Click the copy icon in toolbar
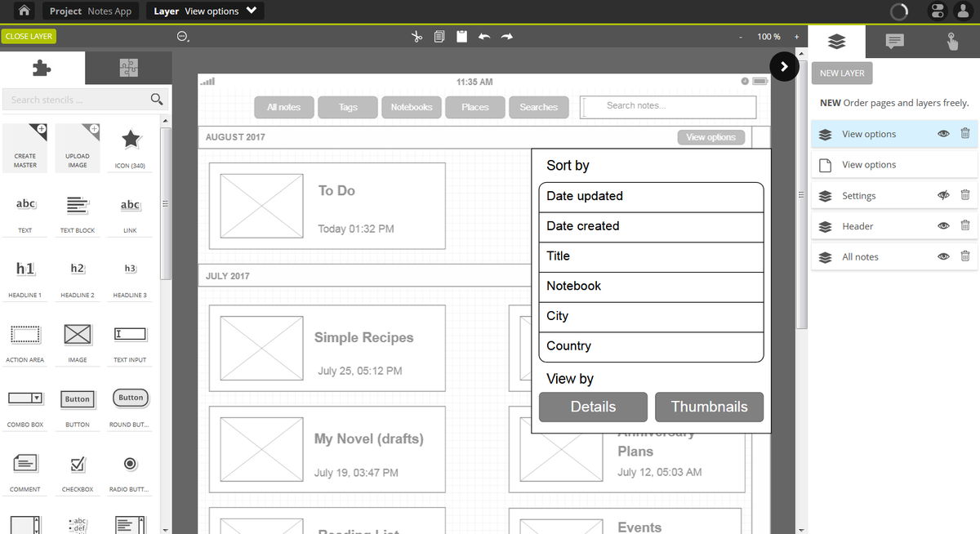The image size is (980, 534). (x=439, y=37)
